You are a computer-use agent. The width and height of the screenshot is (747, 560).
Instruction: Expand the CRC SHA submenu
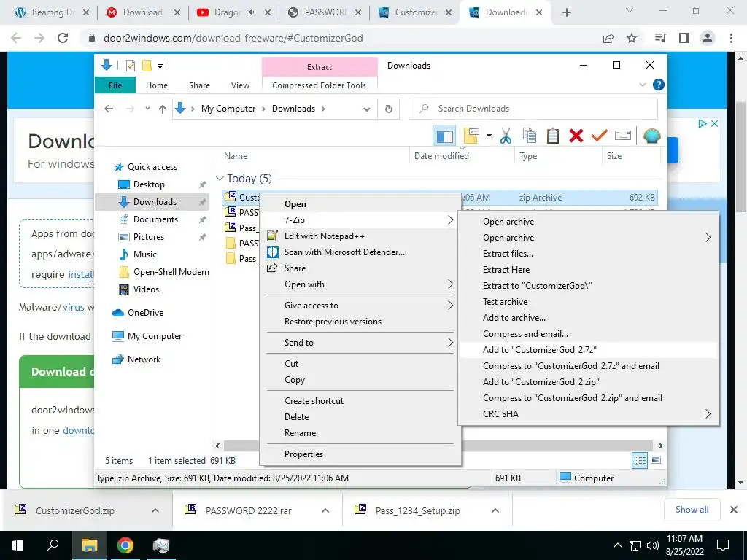(588, 414)
